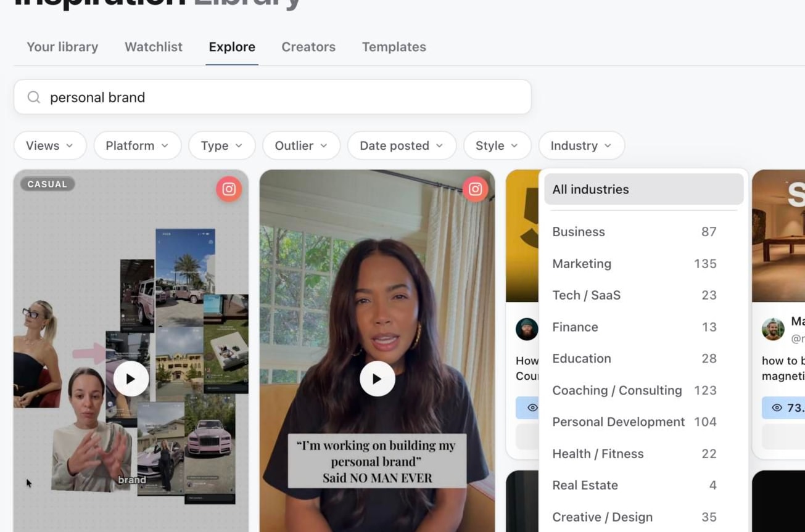Open the Templates tab

(x=394, y=47)
